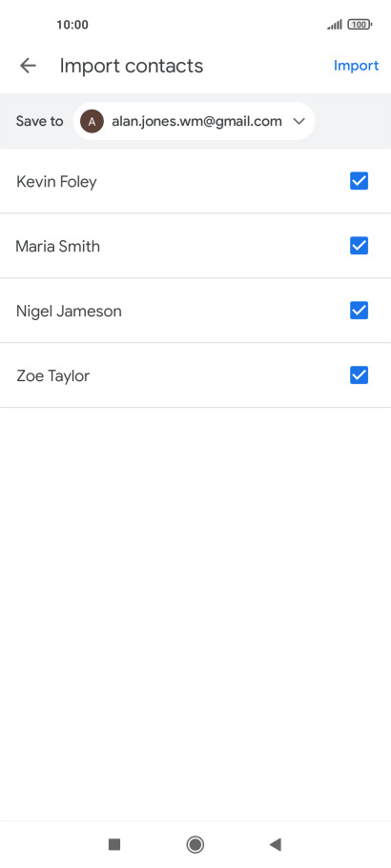Tap the 'Save to' label
Image resolution: width=391 pixels, height=868 pixels.
[39, 121]
